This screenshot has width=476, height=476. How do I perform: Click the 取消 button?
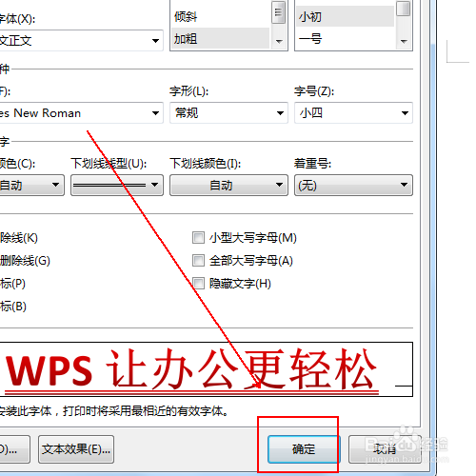coord(385,449)
